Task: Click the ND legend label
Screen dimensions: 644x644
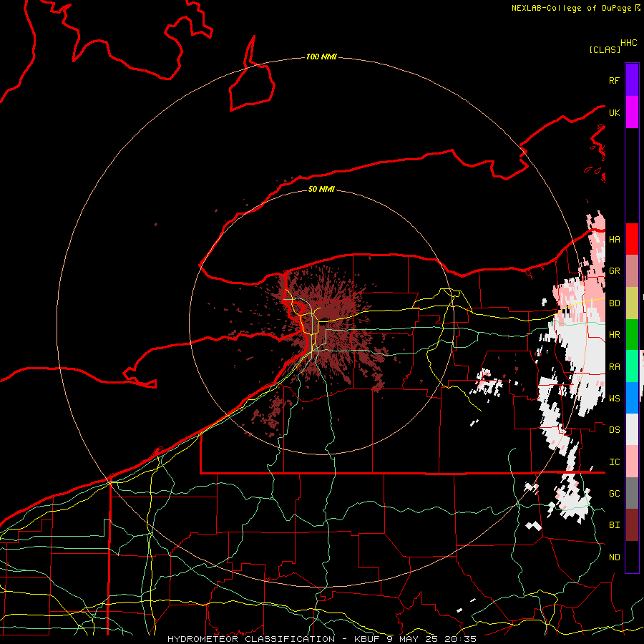Action: point(614,557)
